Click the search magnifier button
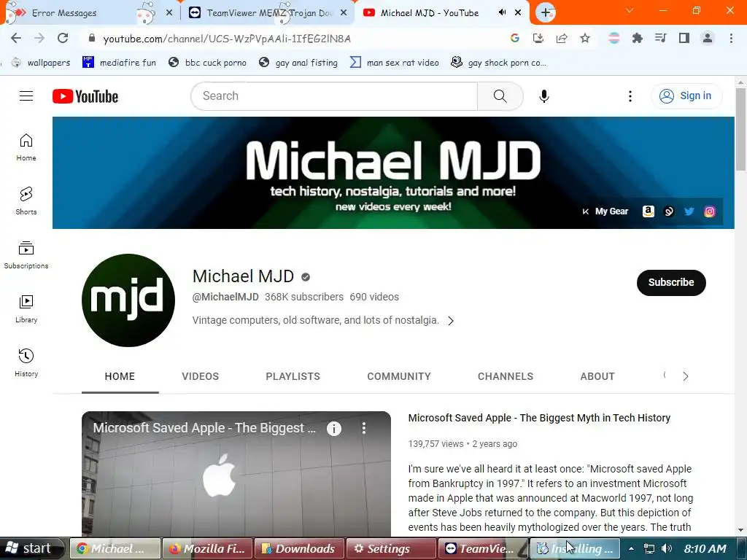 pos(500,96)
